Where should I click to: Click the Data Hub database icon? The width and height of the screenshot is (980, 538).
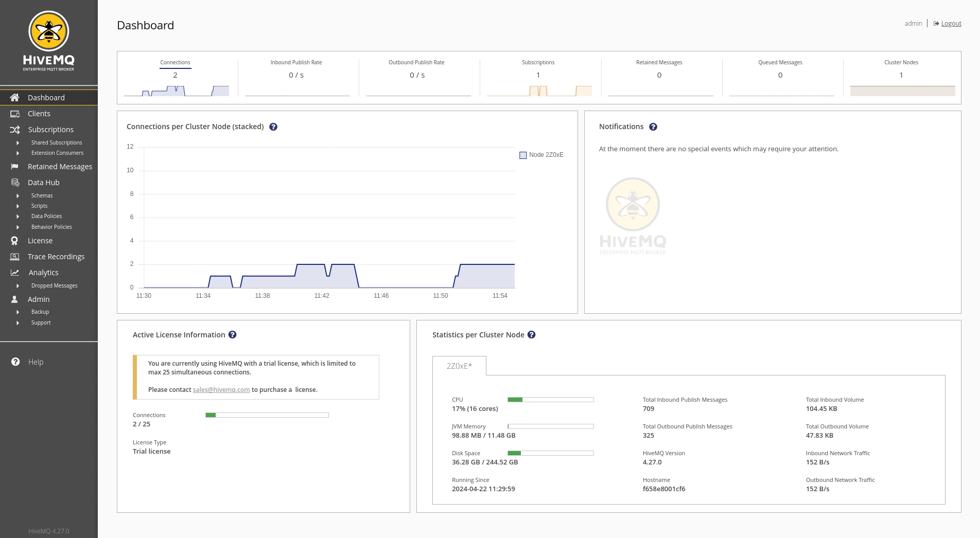click(x=15, y=183)
